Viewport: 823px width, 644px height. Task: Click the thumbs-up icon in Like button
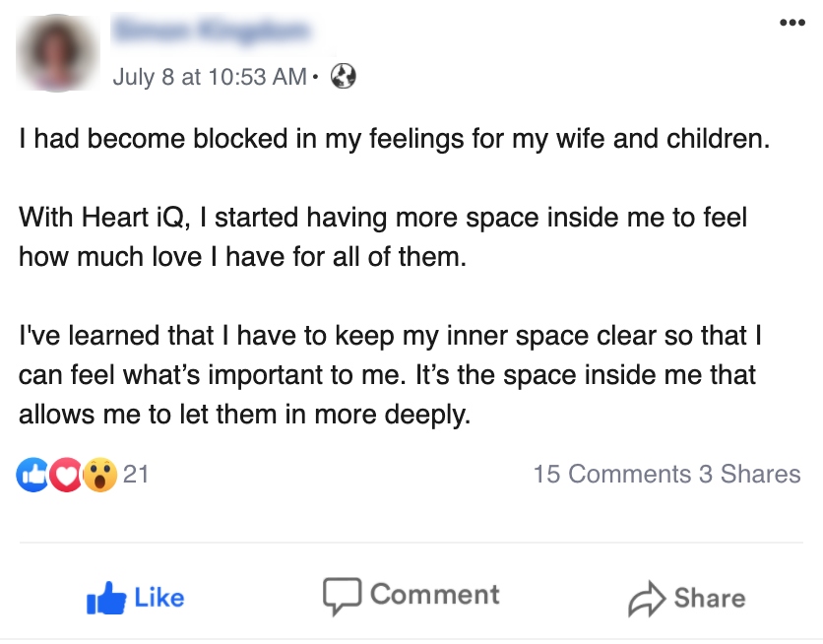(x=107, y=598)
